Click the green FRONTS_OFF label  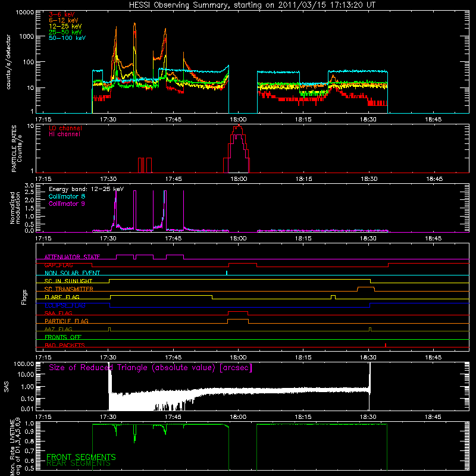point(63,337)
